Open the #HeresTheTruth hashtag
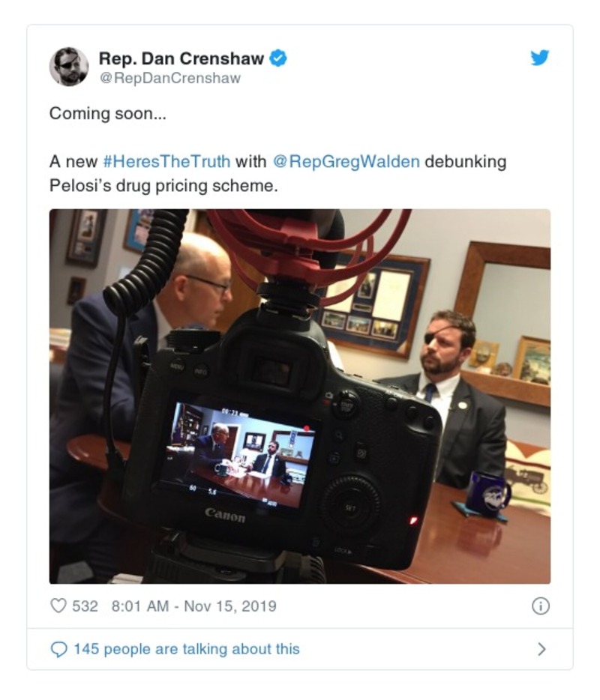The width and height of the screenshot is (600, 700). [166, 161]
